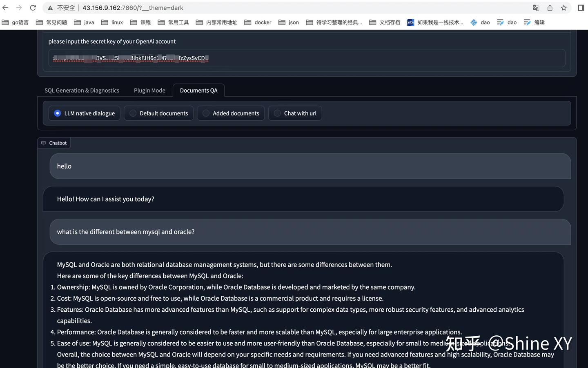Image resolution: width=588 pixels, height=368 pixels.
Task: Click the 'Features' list item in the answer
Action: click(291, 315)
